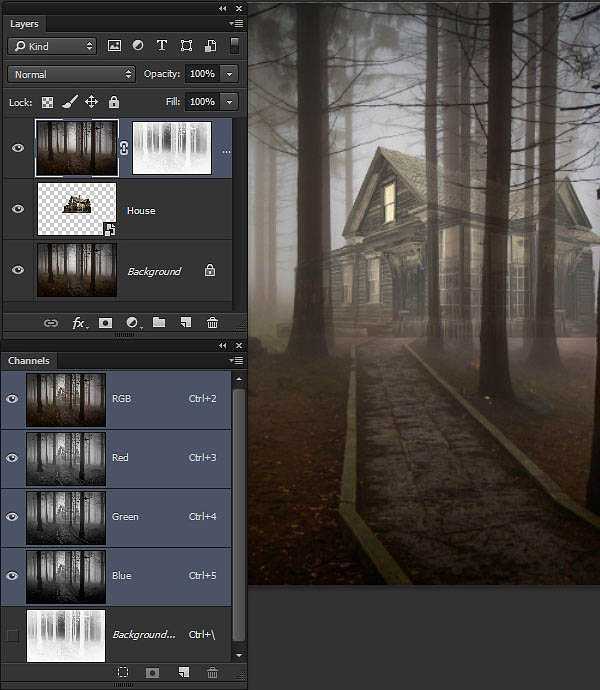The height and width of the screenshot is (690, 600).
Task: Create new group with folder icon
Action: (159, 323)
